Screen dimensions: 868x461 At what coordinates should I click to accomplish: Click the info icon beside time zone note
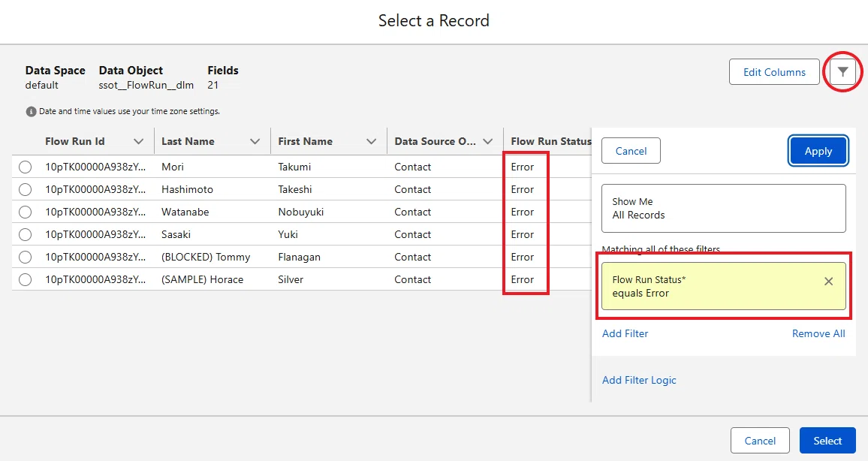[31, 111]
